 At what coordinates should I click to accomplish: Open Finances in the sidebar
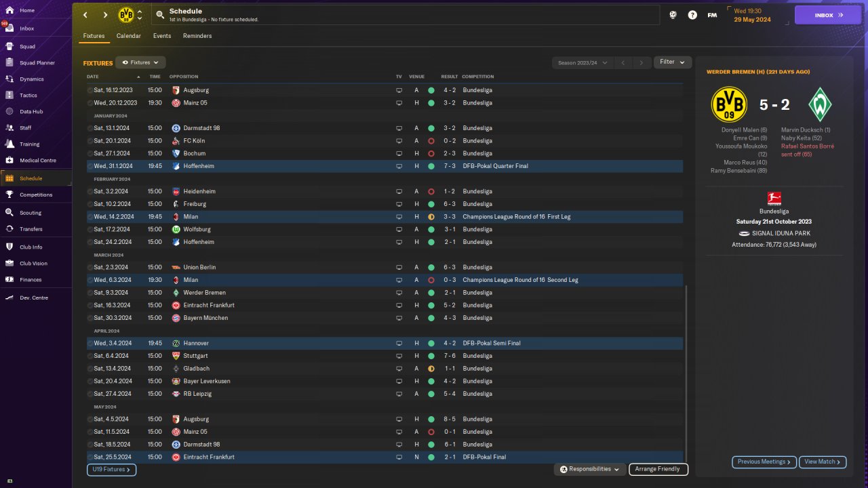31,279
